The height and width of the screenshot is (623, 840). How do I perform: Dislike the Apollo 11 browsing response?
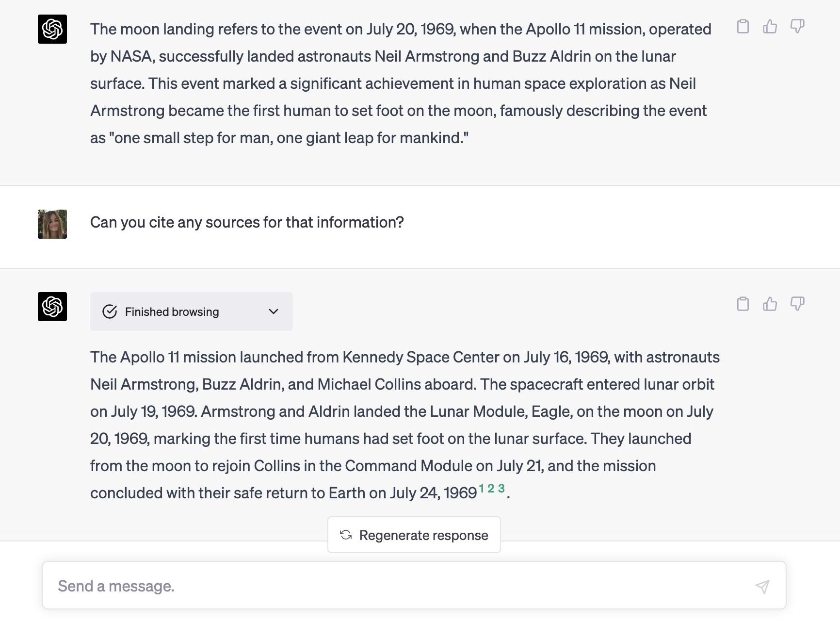point(797,304)
